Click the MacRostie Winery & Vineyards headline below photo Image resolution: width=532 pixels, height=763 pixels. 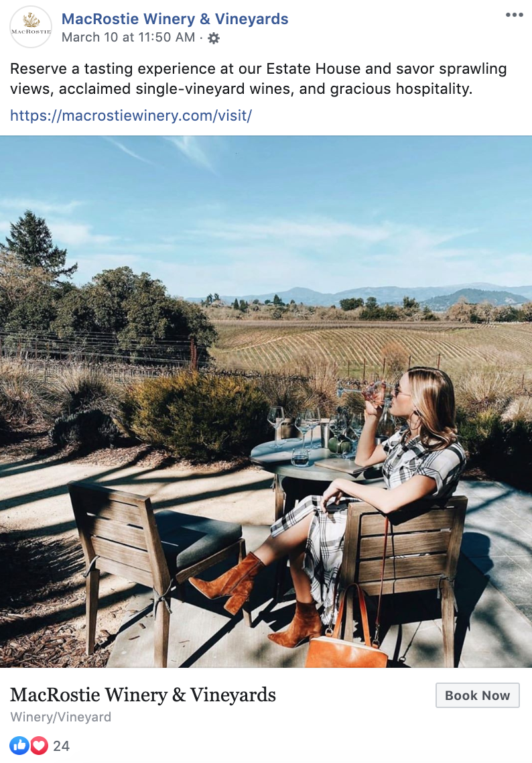(143, 695)
